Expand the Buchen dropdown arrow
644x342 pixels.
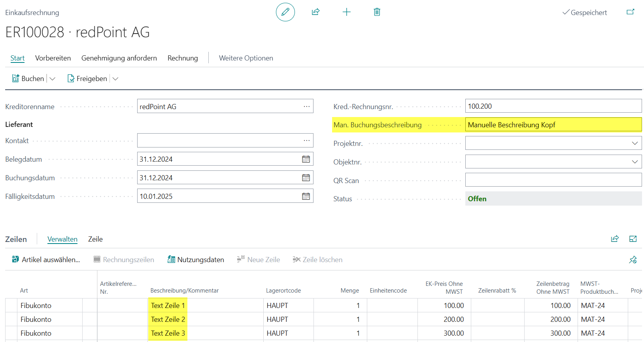pos(52,79)
